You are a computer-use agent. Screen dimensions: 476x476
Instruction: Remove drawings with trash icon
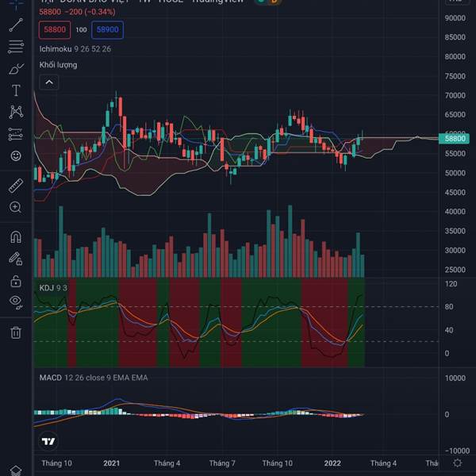16,332
